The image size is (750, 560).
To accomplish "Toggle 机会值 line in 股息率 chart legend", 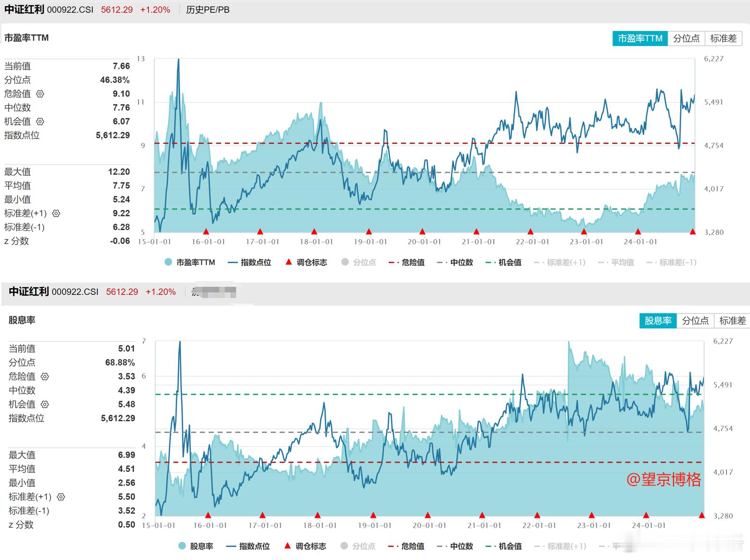I will (x=504, y=546).
